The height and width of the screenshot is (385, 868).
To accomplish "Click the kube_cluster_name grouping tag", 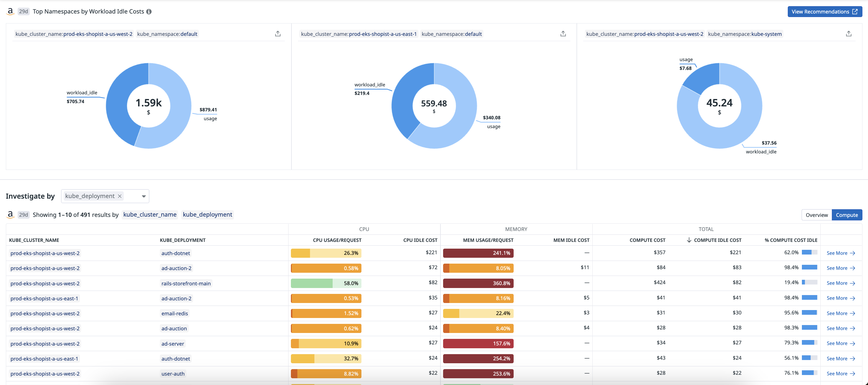I will pos(150,215).
